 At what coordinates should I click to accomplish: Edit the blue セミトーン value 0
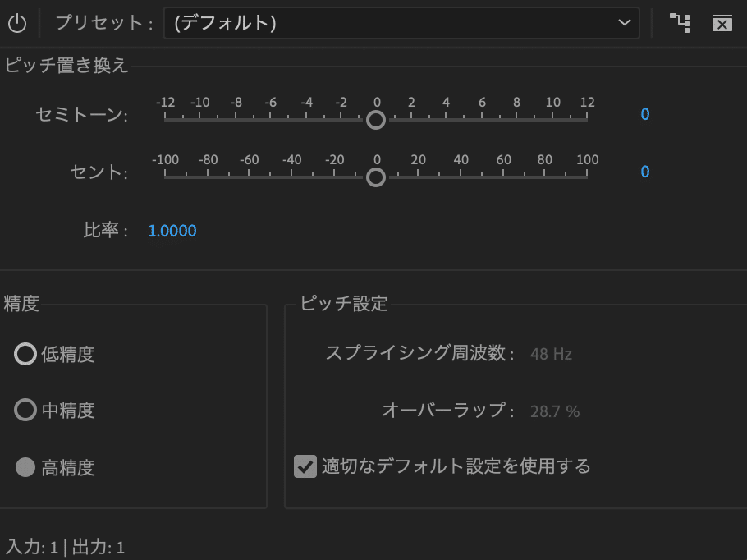click(644, 115)
